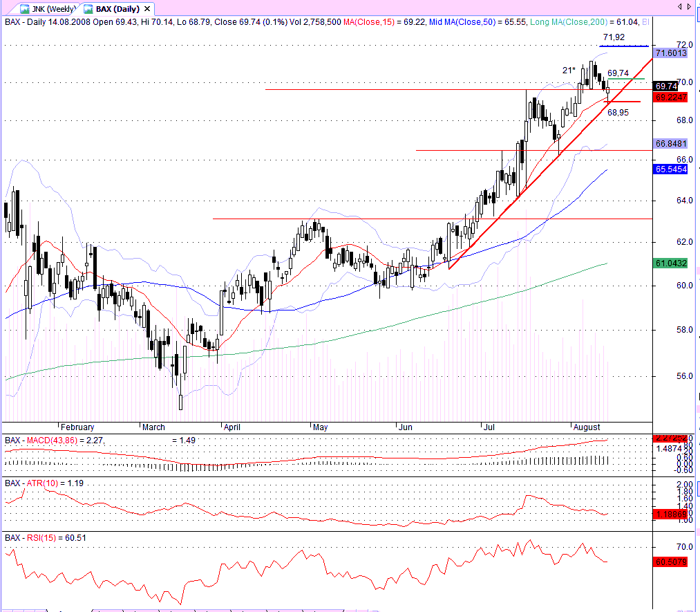Click the Jun label on time axis
700x612 pixels.
click(x=406, y=427)
